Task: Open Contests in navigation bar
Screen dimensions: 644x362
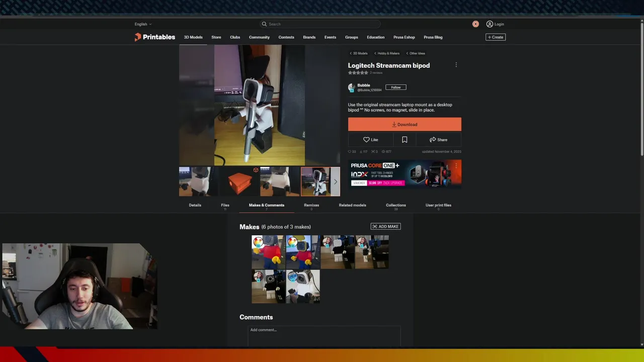Action: 286,37
